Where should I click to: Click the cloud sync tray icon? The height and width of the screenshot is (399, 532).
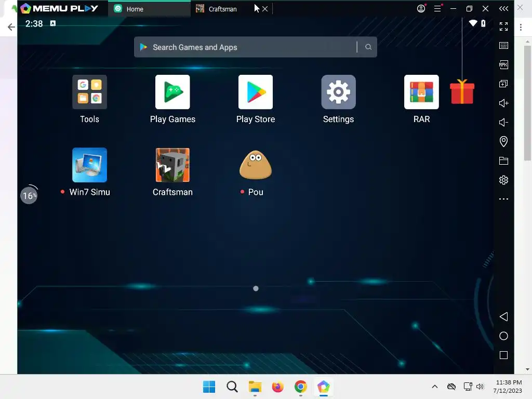pos(451,387)
